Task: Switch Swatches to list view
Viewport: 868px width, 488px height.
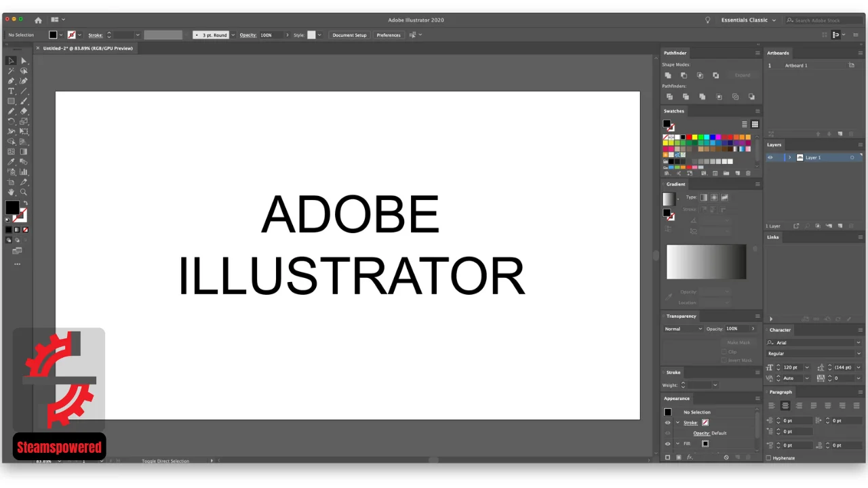Action: tap(745, 124)
